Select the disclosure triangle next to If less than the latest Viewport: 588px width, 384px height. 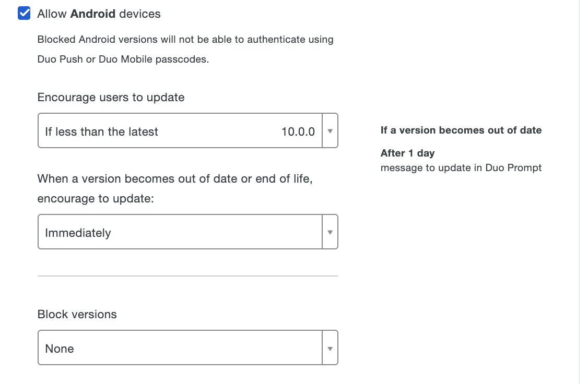coord(330,131)
